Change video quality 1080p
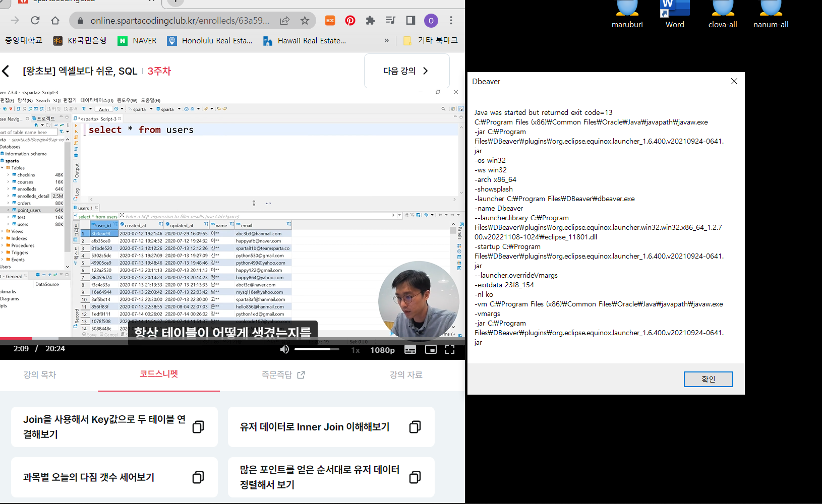Screen dimensions: 822x504 382,350
